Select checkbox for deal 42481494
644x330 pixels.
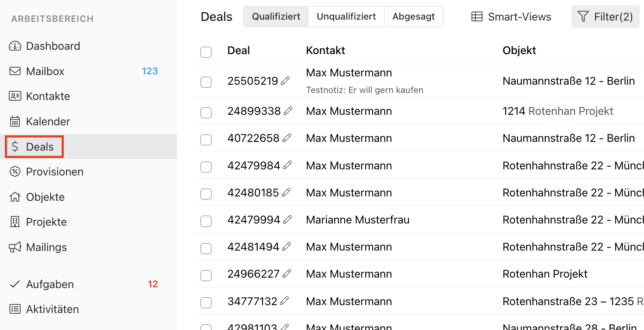click(x=206, y=248)
